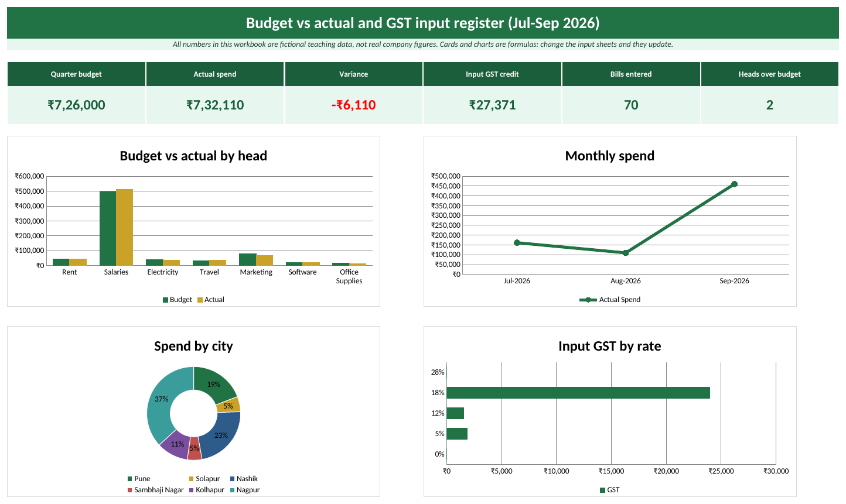Click the Pune legend swatch
The height and width of the screenshot is (504, 846).
(x=129, y=479)
